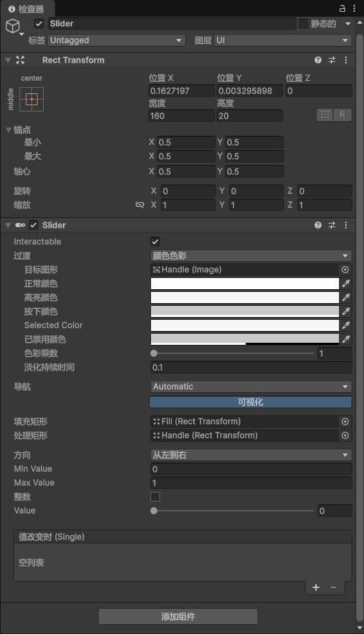Open Rect Transform help reference icon
The width and height of the screenshot is (364, 634).
(x=318, y=60)
